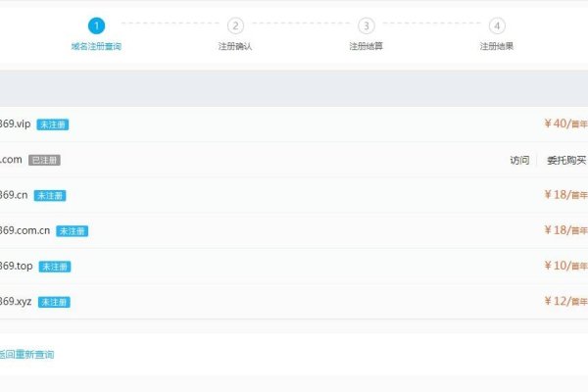
Task: Switch to the 注册结算 step label
Action: (x=366, y=46)
